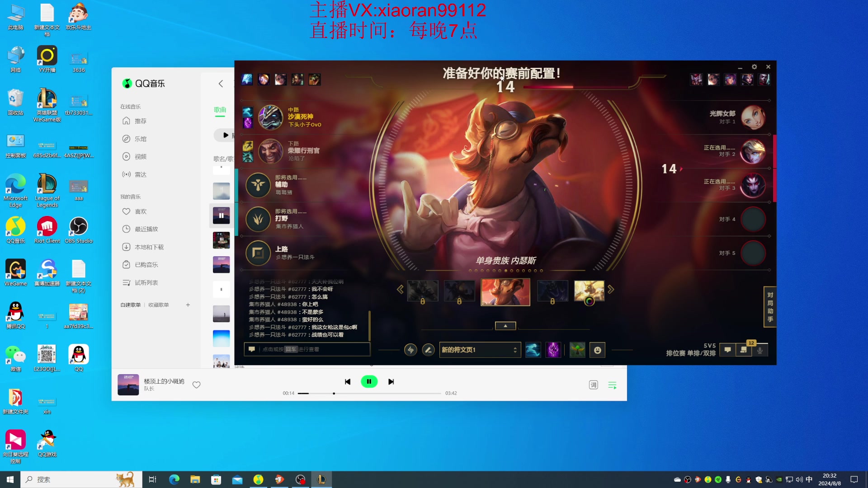This screenshot has width=868, height=488.
Task: Select the 歌曲 tab in QQ Music
Action: pyautogui.click(x=220, y=110)
